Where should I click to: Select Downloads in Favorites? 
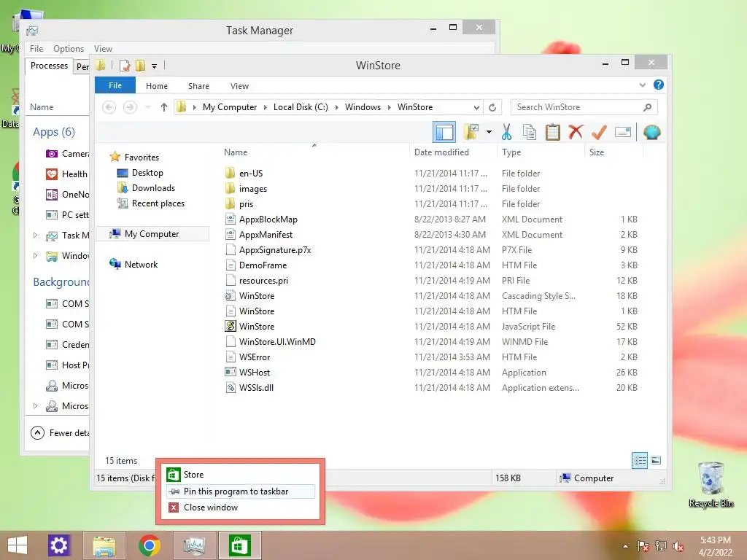[153, 188]
